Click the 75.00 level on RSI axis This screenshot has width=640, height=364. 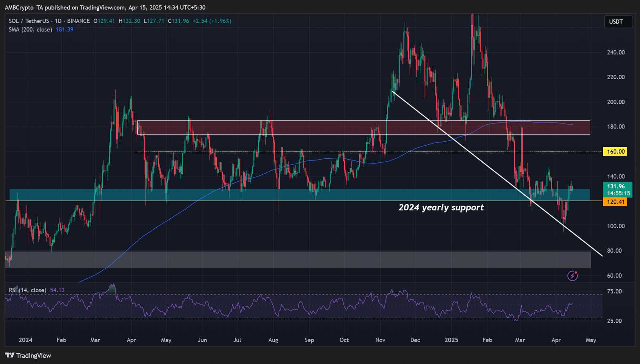614,292
